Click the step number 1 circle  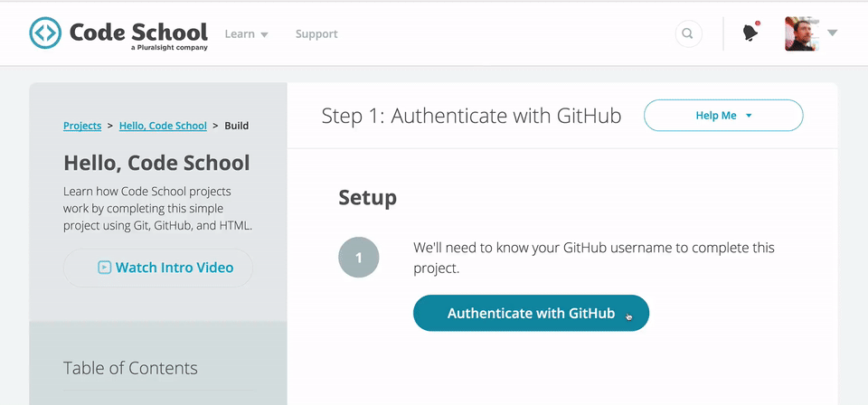(x=359, y=258)
